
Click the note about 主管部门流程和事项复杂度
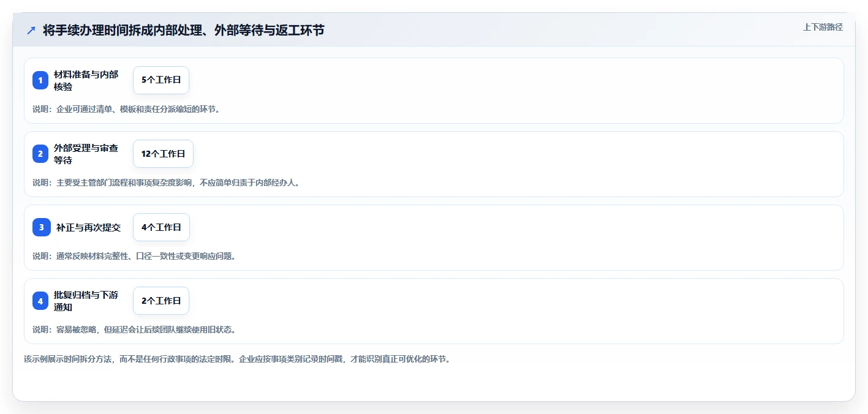(x=166, y=183)
